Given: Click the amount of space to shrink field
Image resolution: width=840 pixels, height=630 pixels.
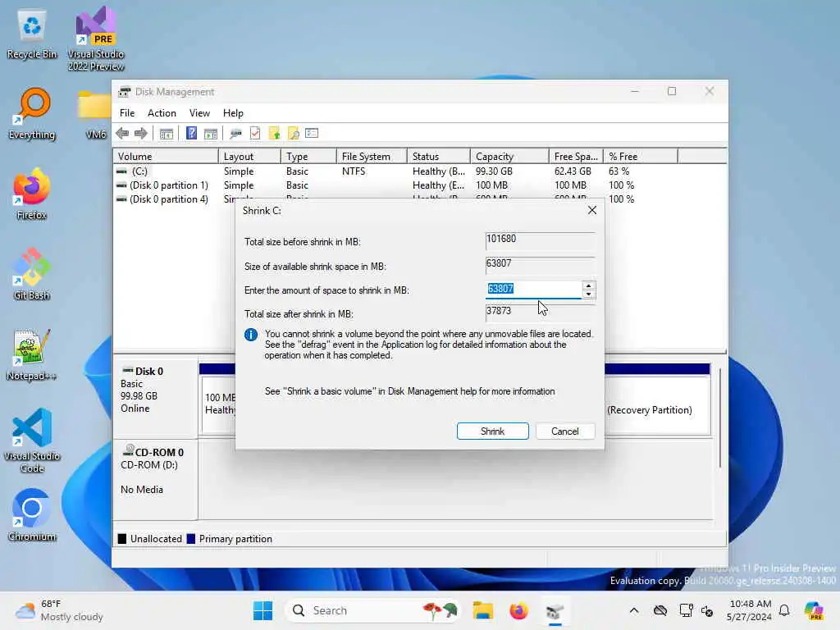Looking at the screenshot, I should tap(533, 290).
